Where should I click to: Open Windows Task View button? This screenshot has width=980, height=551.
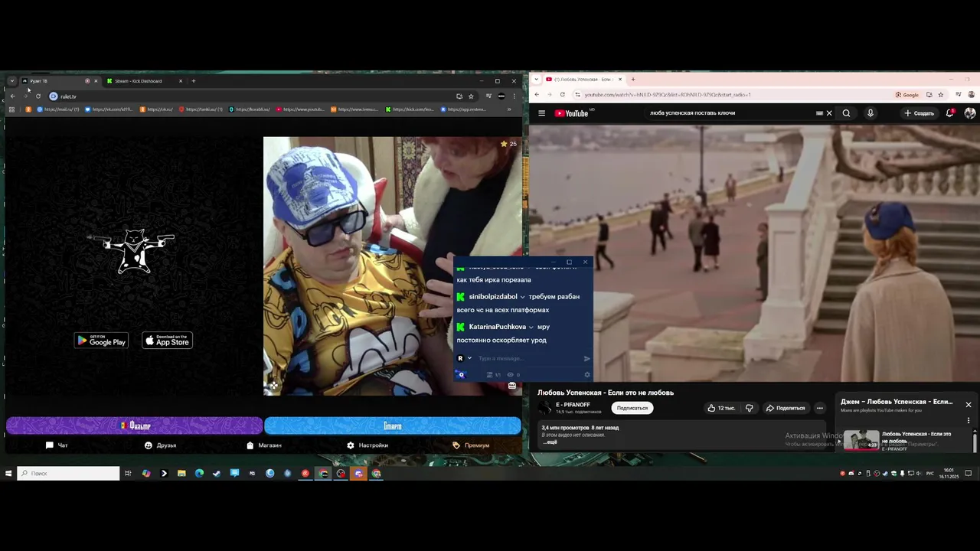tap(128, 473)
